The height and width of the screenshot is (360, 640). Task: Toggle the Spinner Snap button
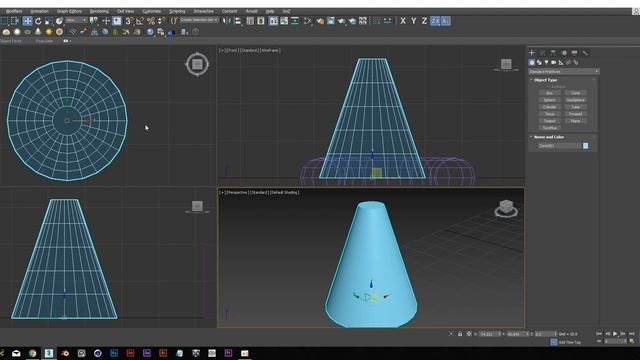tap(162, 21)
